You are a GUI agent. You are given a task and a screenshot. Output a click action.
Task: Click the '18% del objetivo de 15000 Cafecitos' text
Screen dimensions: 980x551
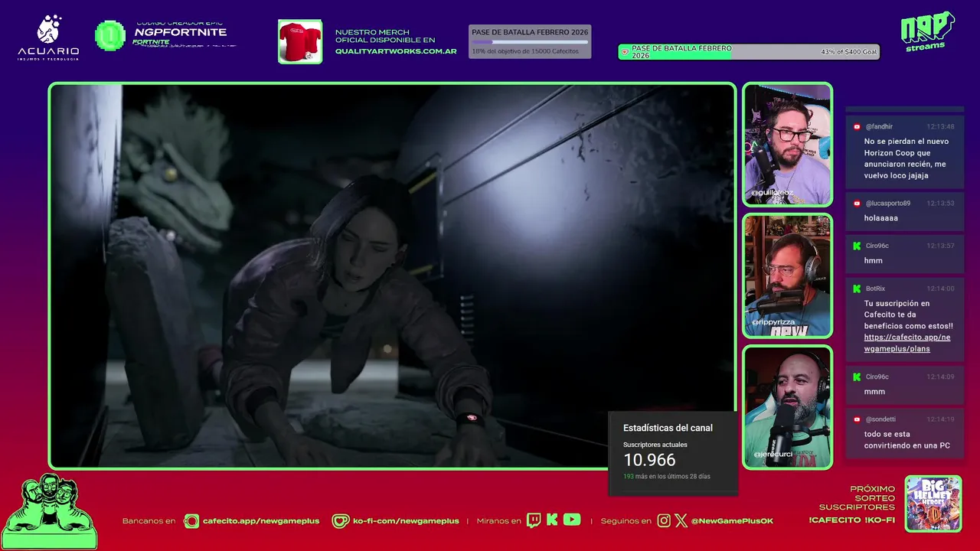tap(525, 51)
